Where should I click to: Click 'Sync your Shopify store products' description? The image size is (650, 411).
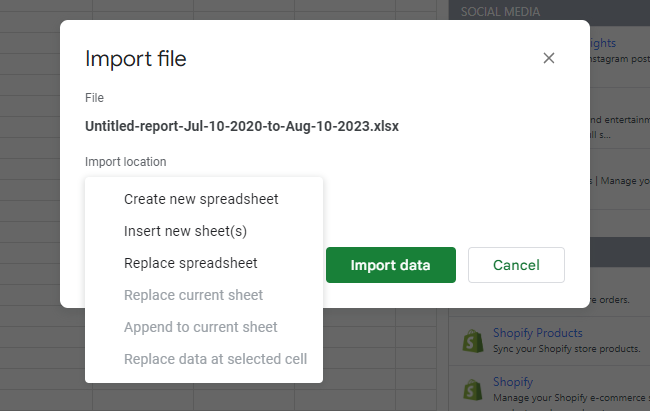(566, 348)
